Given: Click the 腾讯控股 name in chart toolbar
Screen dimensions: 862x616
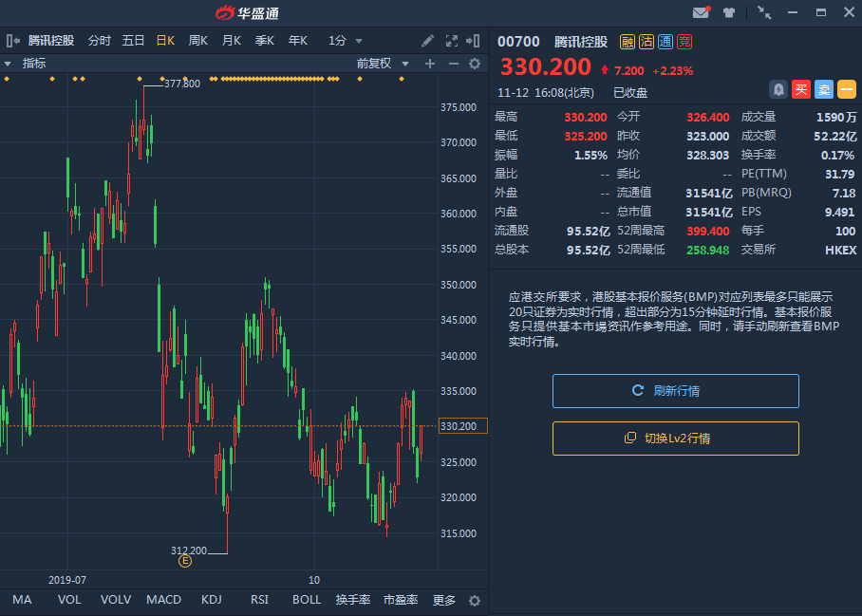Looking at the screenshot, I should [51, 41].
